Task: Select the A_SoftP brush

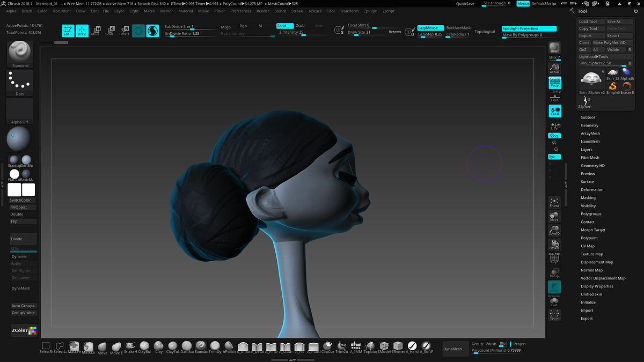Action: (426, 348)
